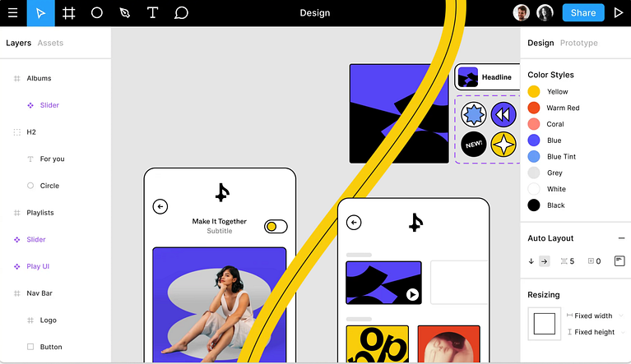Click the resizing constraints preview box
This screenshot has width=631, height=364.
point(544,324)
